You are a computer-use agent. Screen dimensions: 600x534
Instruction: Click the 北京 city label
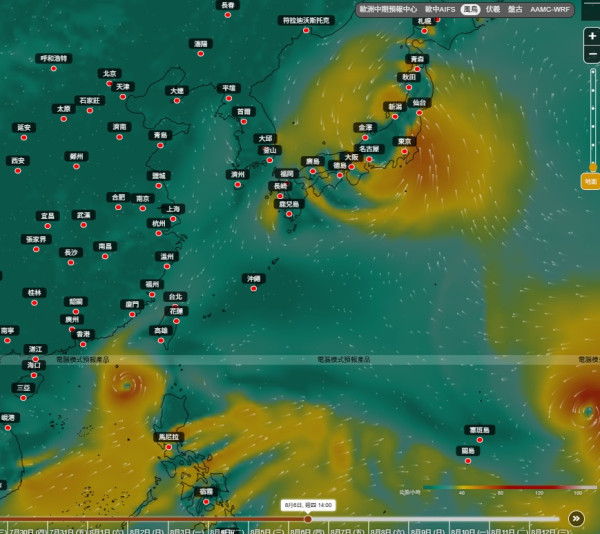tap(109, 73)
